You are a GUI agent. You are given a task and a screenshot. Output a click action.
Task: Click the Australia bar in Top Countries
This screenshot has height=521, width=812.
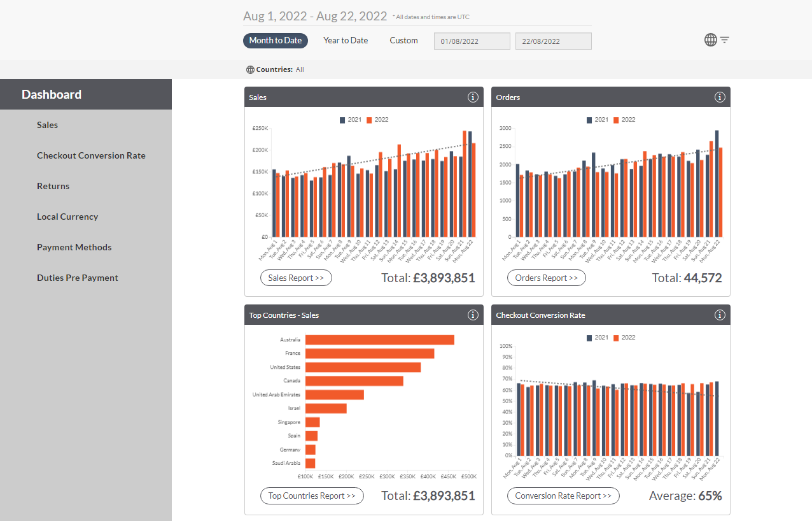380,339
